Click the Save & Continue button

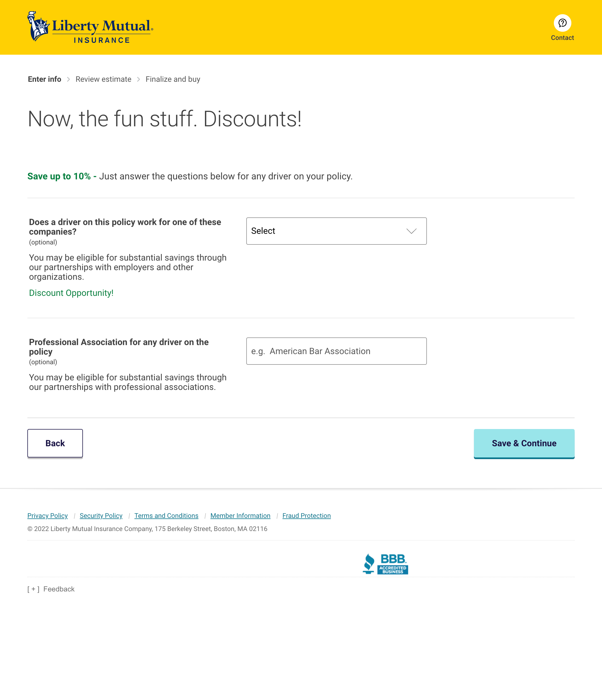pos(524,443)
